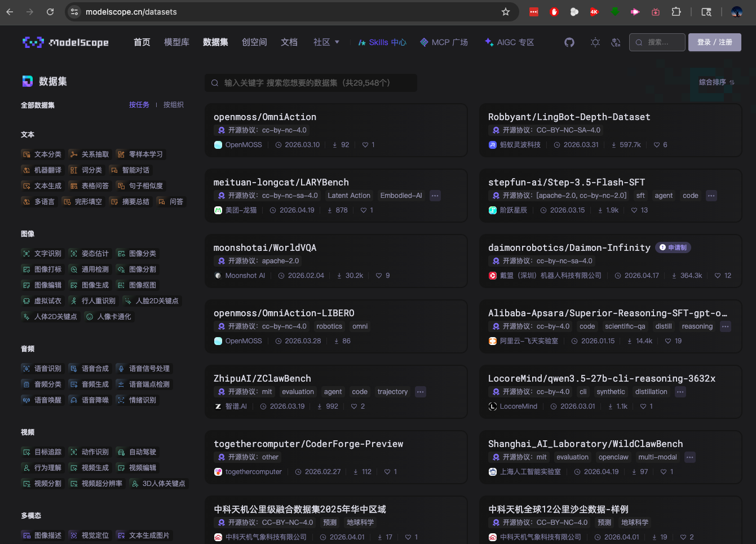756x544 pixels.
Task: Open AIGC 专区 from the navbar
Action: pyautogui.click(x=510, y=42)
